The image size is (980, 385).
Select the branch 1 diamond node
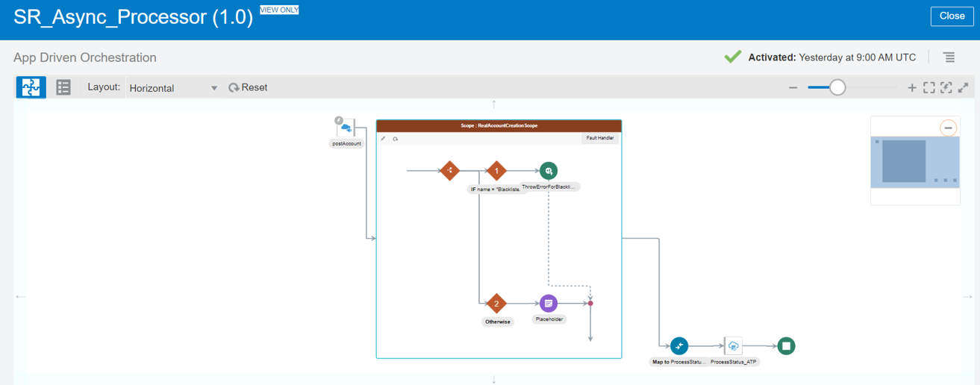(x=496, y=171)
